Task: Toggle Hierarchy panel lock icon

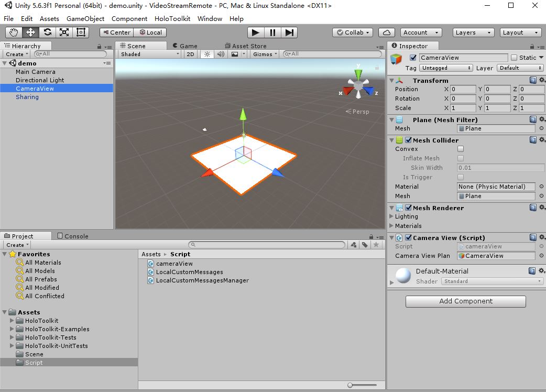Action: 99,46
